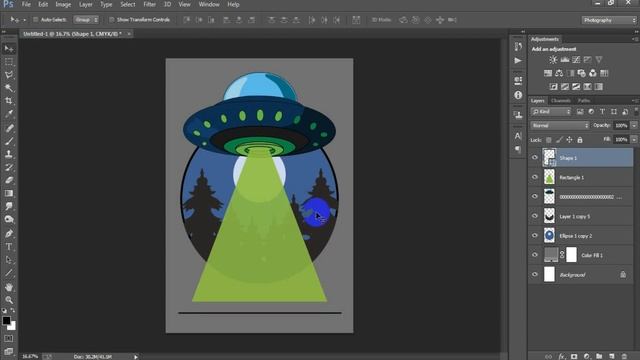Click the delete layer trash icon
640x360 pixels.
[x=624, y=356]
